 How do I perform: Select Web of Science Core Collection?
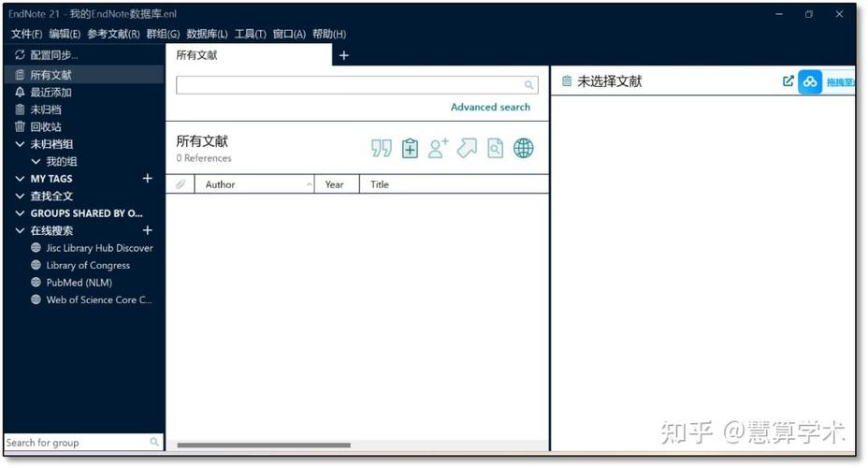(98, 300)
